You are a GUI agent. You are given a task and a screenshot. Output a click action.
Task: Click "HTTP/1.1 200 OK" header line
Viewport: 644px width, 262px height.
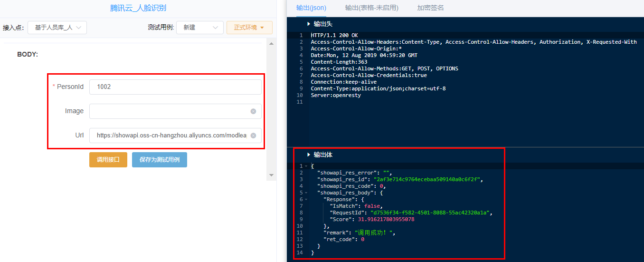tap(334, 35)
